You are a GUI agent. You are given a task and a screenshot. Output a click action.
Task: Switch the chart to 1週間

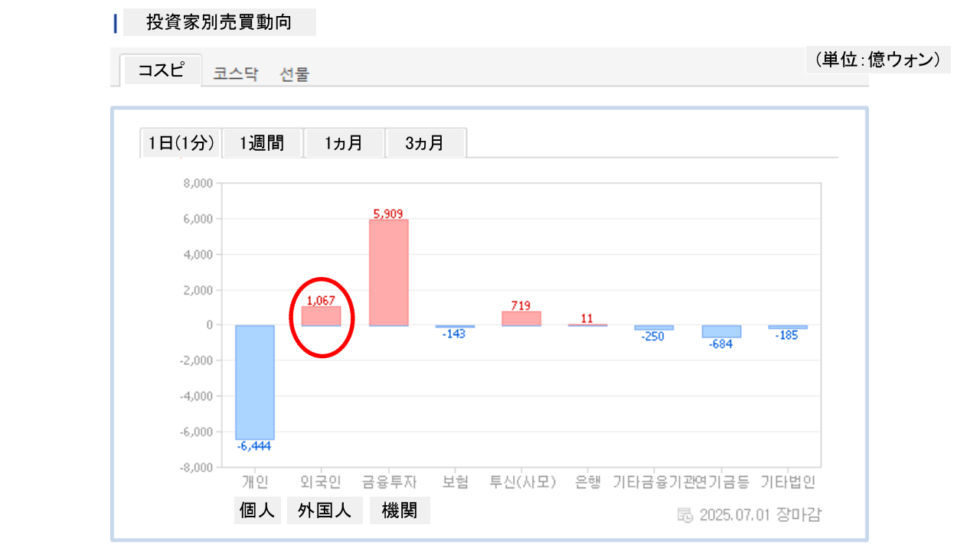tap(262, 143)
